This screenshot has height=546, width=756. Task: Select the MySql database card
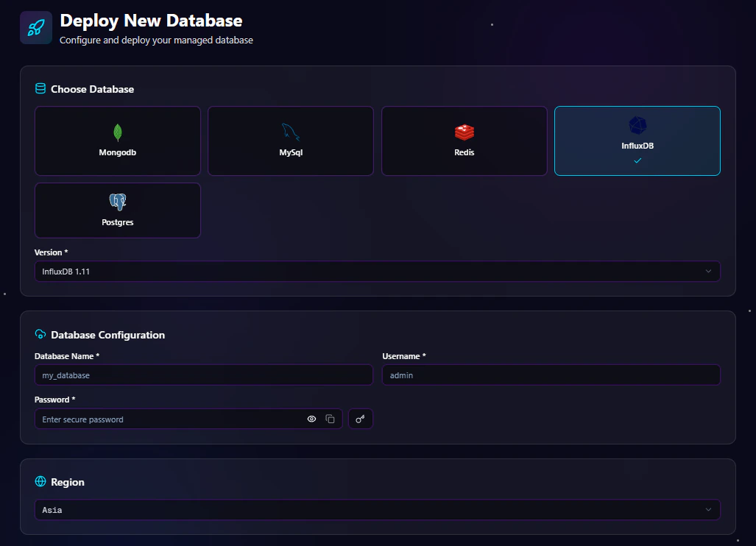pyautogui.click(x=291, y=141)
